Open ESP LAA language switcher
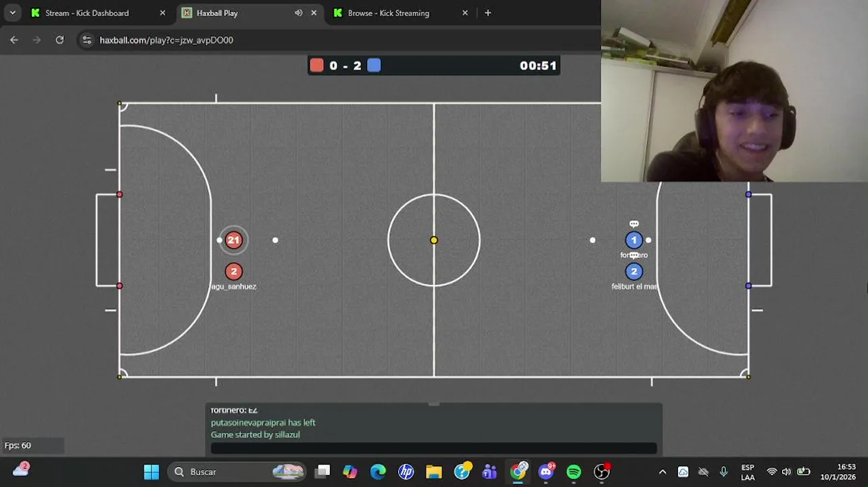 click(748, 472)
